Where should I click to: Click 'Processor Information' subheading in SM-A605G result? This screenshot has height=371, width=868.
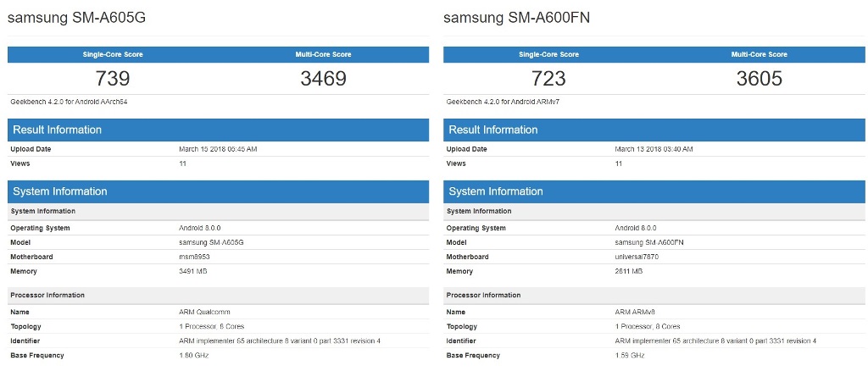coord(47,296)
